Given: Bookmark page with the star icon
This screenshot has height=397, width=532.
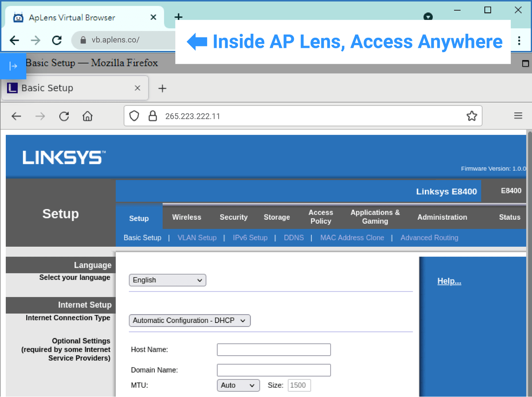Looking at the screenshot, I should click(472, 116).
